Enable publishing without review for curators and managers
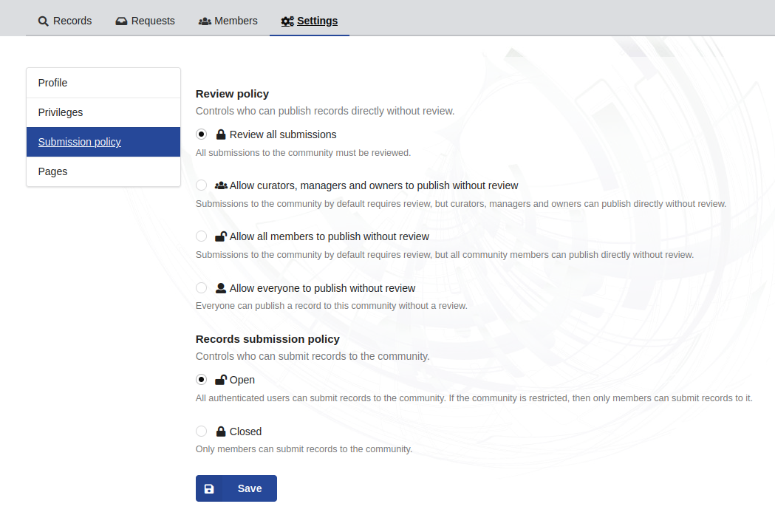Viewport: 775px width, 532px height. point(201,185)
